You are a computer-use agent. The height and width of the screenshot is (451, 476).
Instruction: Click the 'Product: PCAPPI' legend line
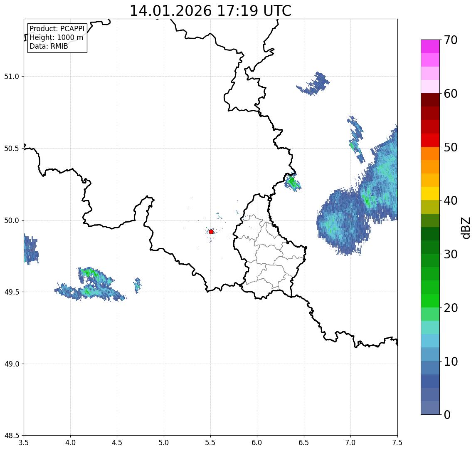(x=57, y=29)
